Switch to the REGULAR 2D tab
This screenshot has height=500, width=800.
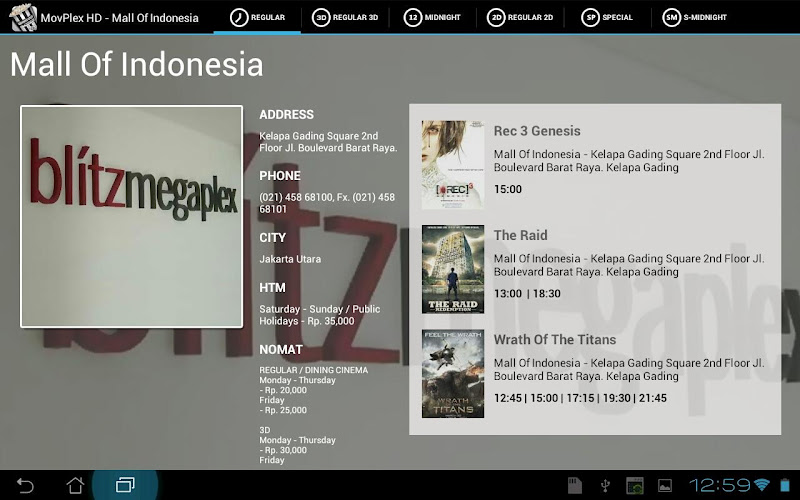click(520, 17)
